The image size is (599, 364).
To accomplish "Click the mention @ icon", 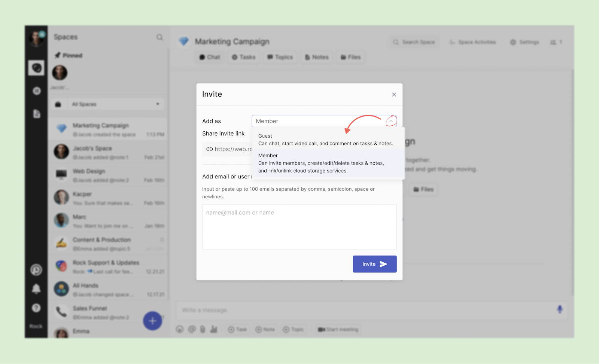I will (x=192, y=329).
